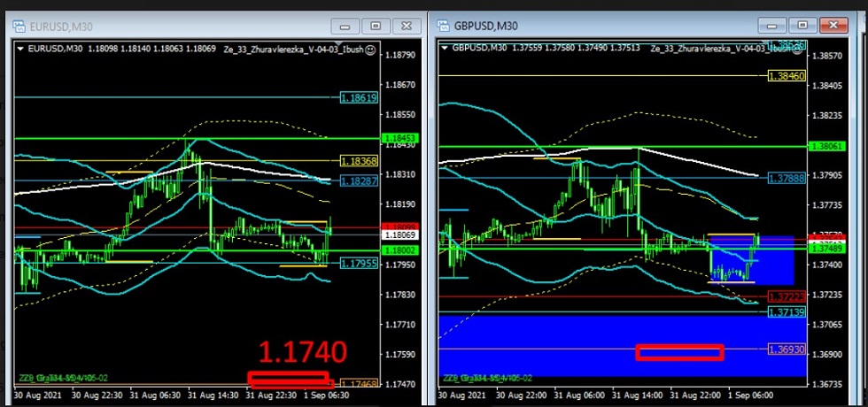Click the Ze_33_Zhuravlerezka expert name in EURUSD chart
The image size is (868, 407).
coord(293,50)
